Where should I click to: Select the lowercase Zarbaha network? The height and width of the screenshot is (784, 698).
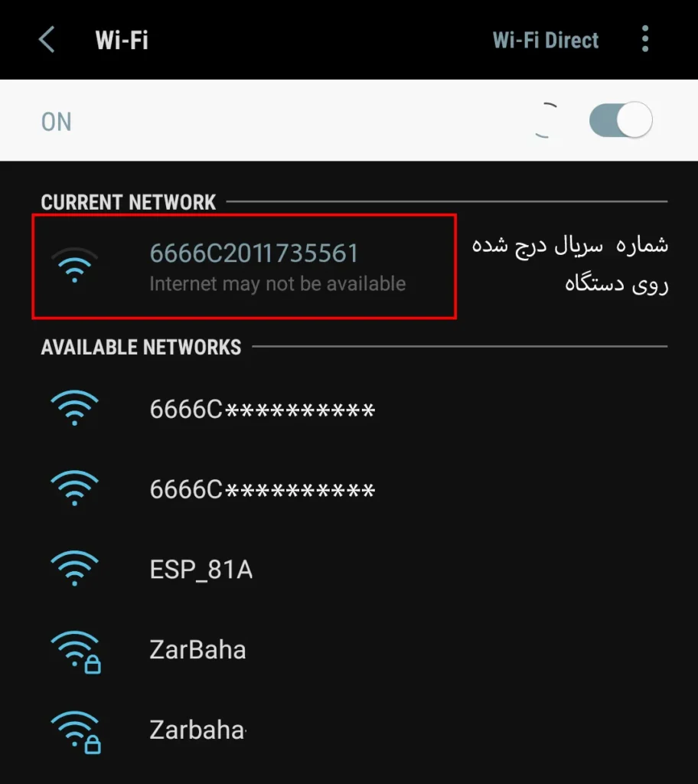point(349,730)
